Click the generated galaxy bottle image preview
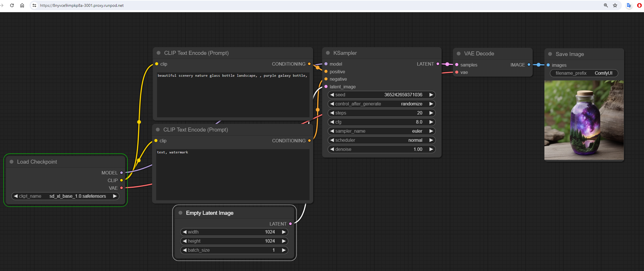The image size is (644, 271). 584,120
